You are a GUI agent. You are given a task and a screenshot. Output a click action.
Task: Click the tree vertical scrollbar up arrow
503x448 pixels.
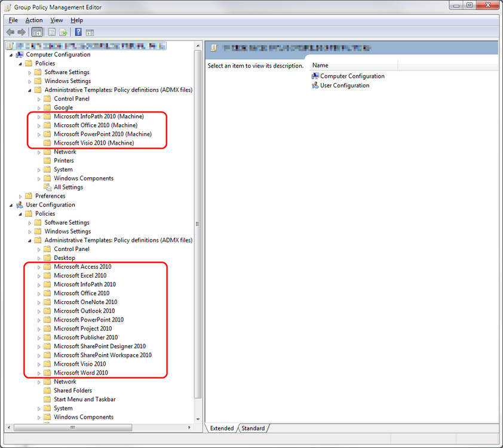pos(198,46)
